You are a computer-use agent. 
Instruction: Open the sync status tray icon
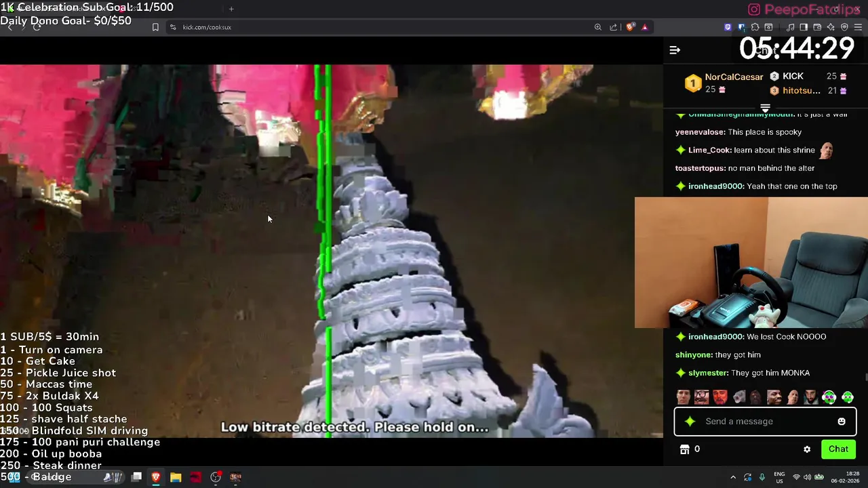pyautogui.click(x=747, y=477)
